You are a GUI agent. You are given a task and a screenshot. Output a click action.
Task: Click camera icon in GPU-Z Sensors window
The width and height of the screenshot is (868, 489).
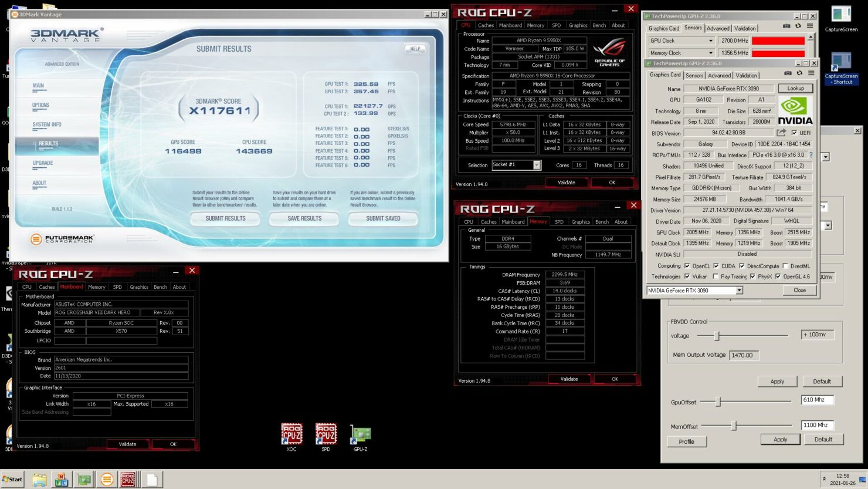[x=786, y=26]
